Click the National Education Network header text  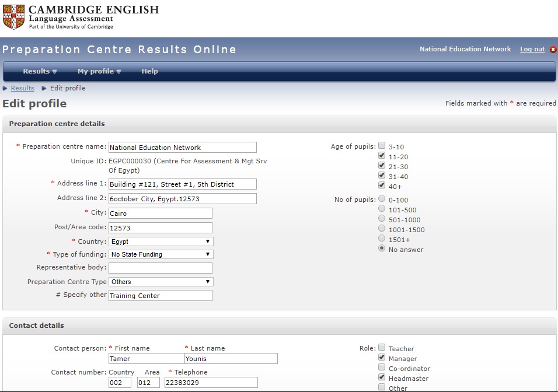(x=465, y=49)
